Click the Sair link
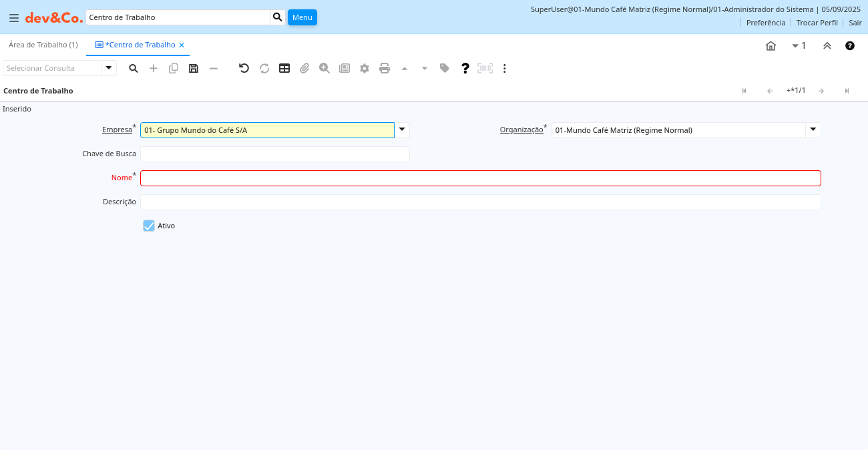868x450 pixels. [855, 23]
